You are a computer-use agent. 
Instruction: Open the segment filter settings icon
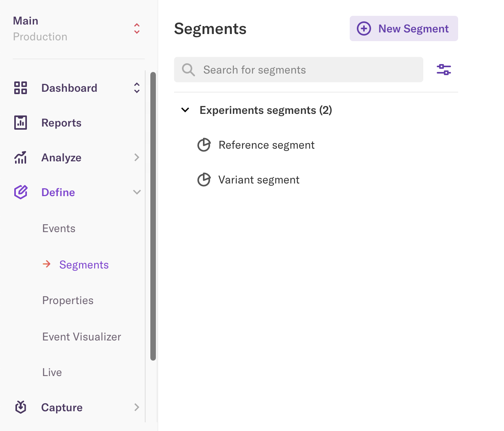(443, 70)
